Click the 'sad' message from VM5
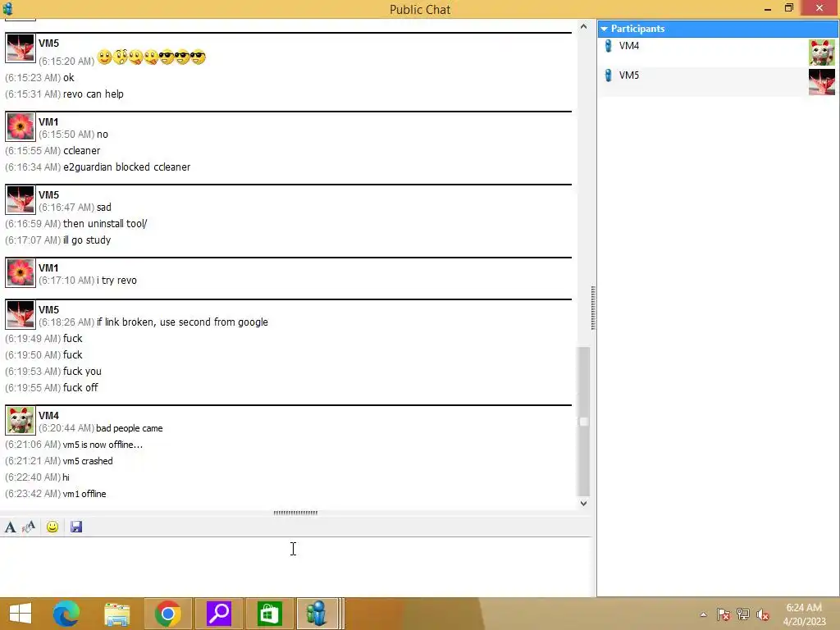 pos(104,208)
